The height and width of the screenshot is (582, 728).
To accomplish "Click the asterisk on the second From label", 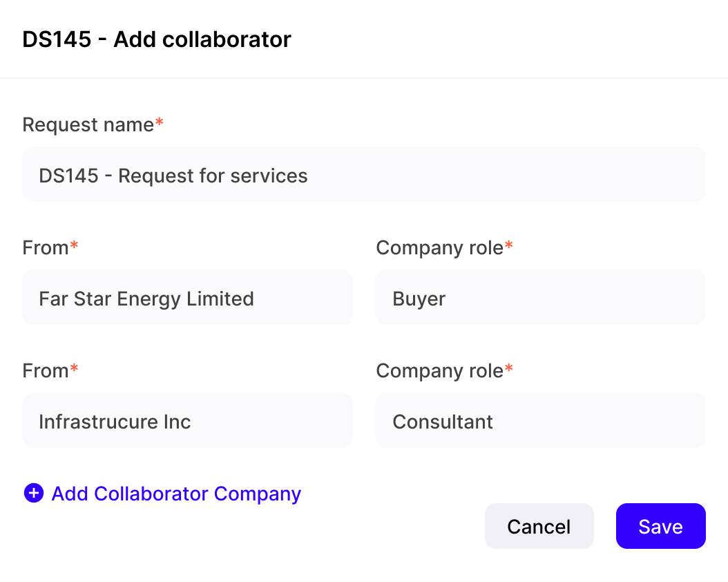I will point(74,369).
